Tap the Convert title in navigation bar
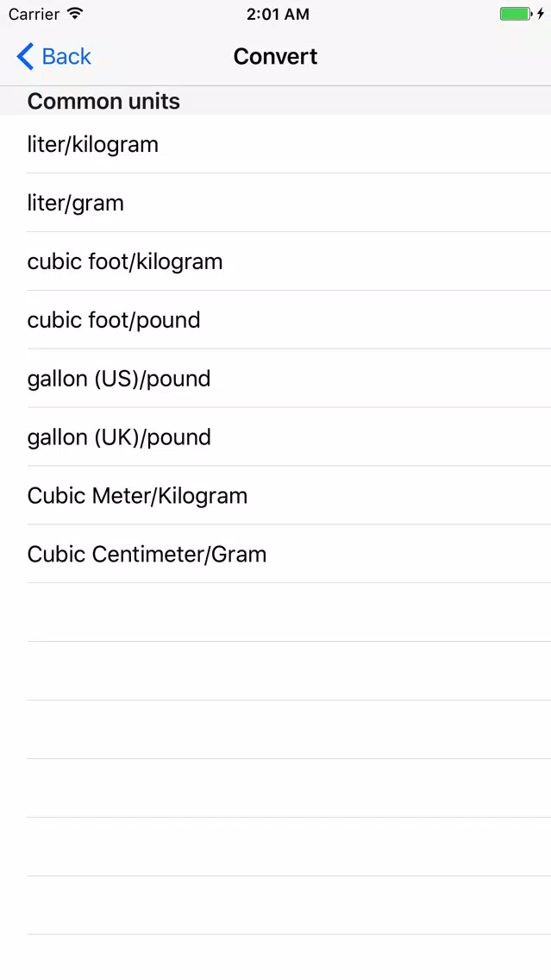Viewport: 551px width, 980px height. pos(276,56)
